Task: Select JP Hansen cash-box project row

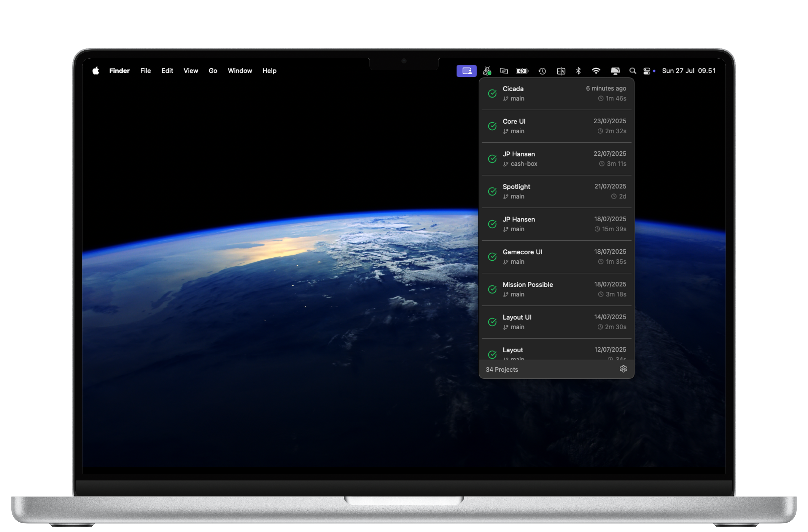Action: pyautogui.click(x=557, y=159)
